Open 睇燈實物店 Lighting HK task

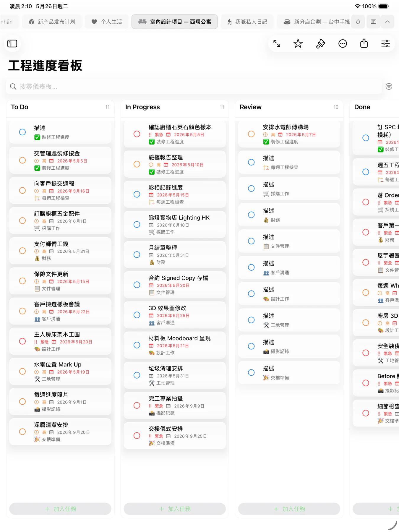[175, 224]
